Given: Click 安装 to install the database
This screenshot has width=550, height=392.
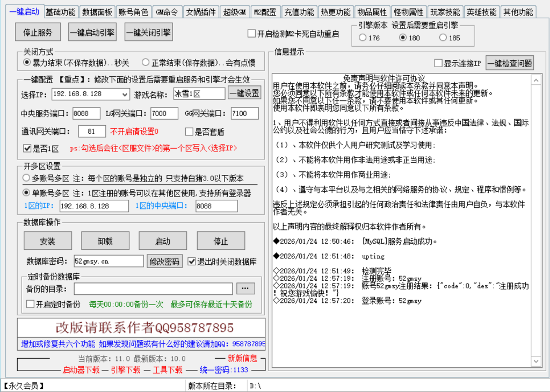Looking at the screenshot, I should [x=47, y=241].
